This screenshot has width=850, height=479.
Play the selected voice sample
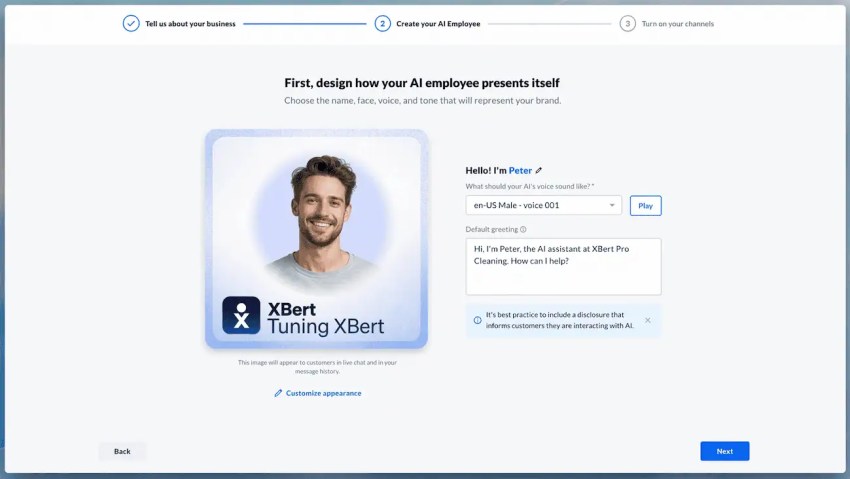[x=645, y=206]
